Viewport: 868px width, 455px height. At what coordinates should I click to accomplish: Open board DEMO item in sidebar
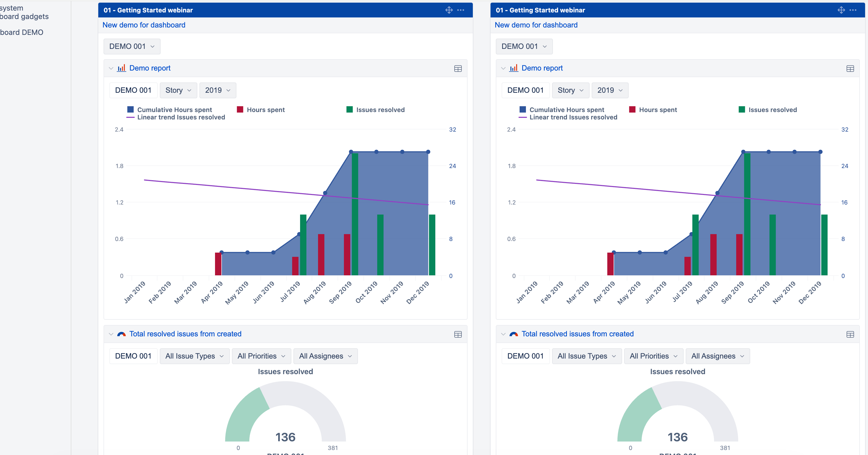tap(22, 32)
